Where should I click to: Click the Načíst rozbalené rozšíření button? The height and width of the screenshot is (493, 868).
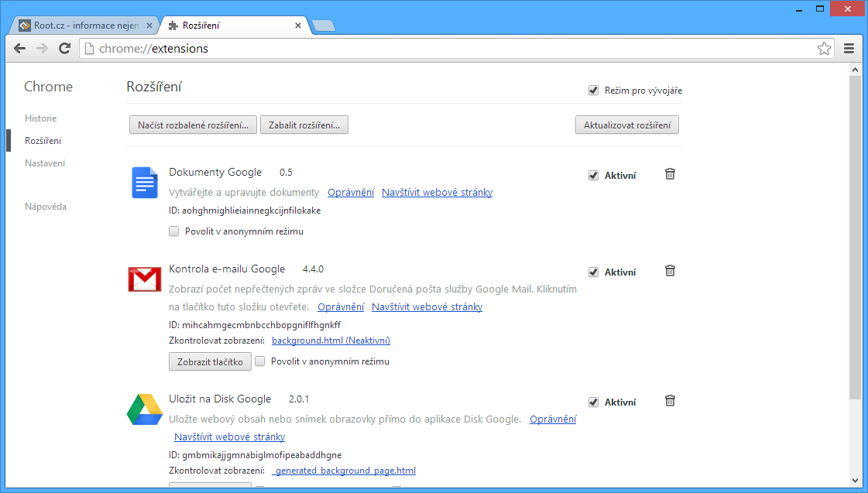click(193, 125)
